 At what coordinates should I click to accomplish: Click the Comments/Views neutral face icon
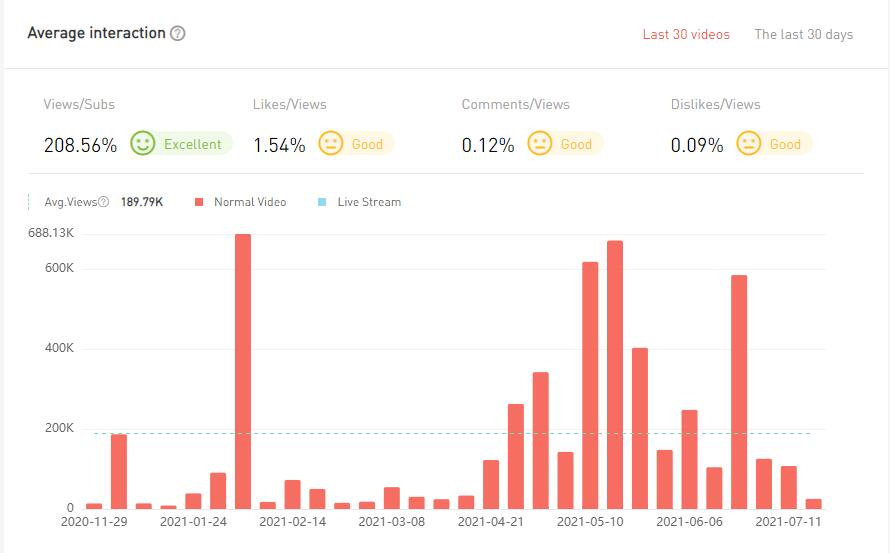click(x=539, y=144)
